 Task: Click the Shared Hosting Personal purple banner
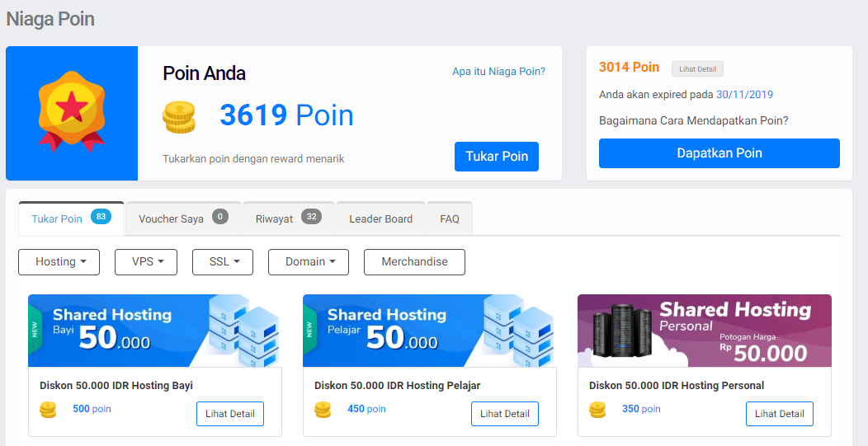click(704, 331)
